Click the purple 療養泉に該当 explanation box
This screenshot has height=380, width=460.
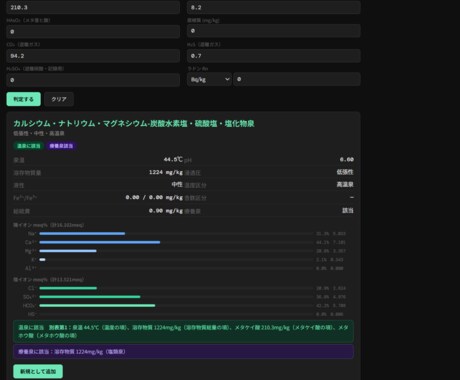[183, 352]
